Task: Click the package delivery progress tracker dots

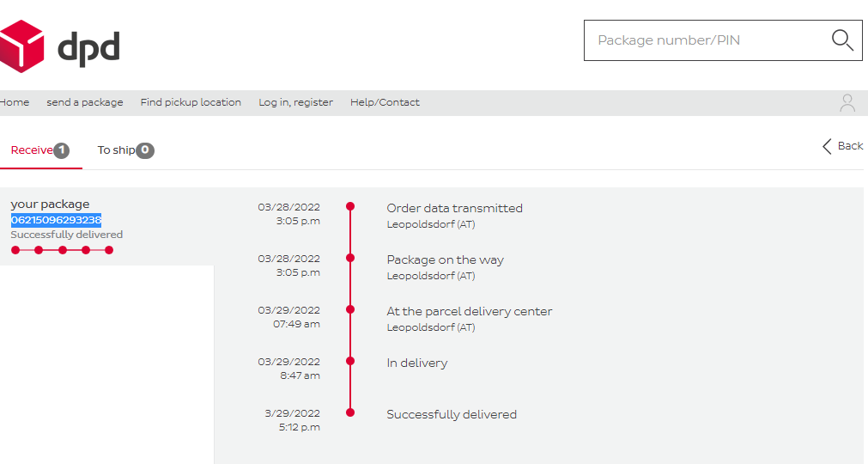Action: tap(62, 250)
